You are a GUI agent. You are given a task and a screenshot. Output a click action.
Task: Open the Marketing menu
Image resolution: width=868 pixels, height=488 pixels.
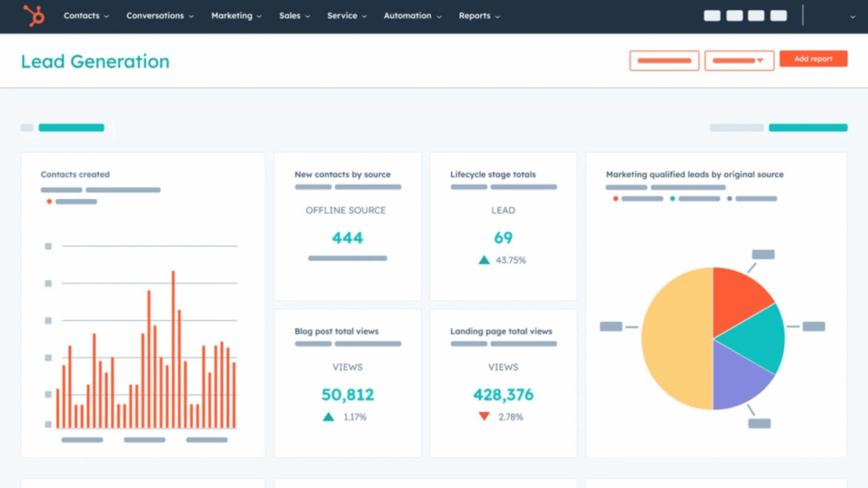(236, 16)
